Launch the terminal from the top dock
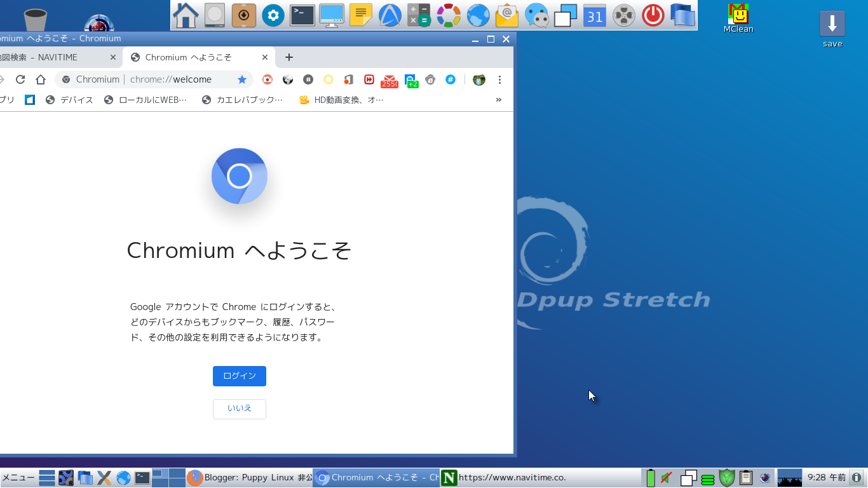Image resolution: width=868 pixels, height=488 pixels. coord(302,15)
